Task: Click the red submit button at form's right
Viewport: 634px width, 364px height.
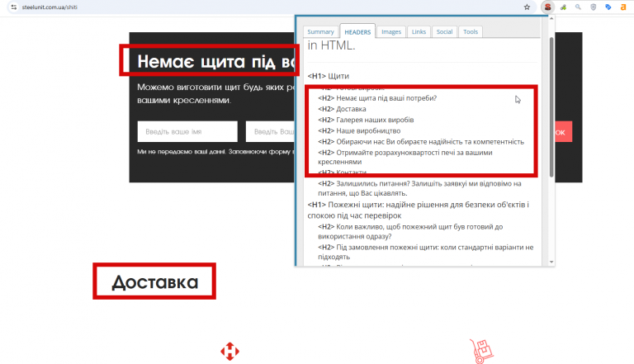Action: 563,132
